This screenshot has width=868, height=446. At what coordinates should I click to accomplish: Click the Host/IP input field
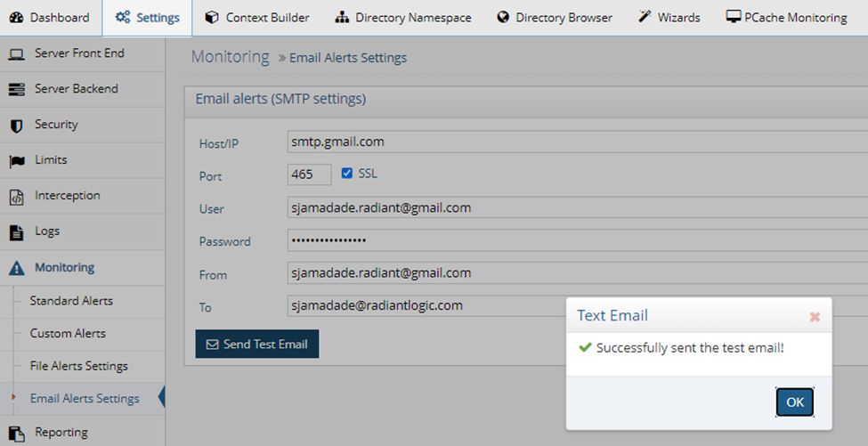[x=578, y=142]
